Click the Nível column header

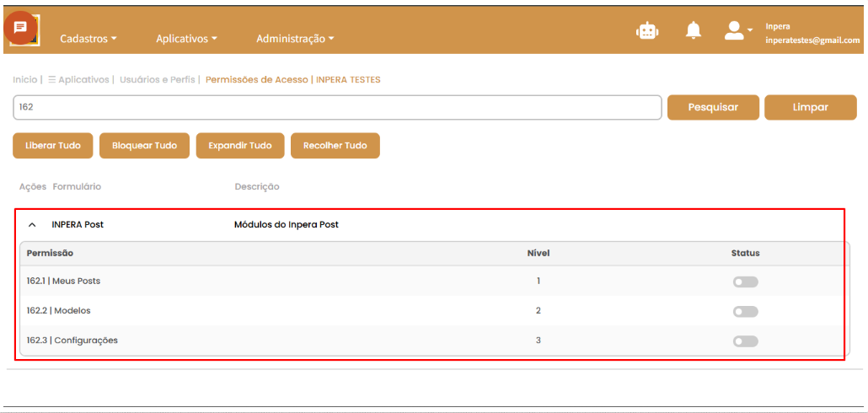coord(538,253)
